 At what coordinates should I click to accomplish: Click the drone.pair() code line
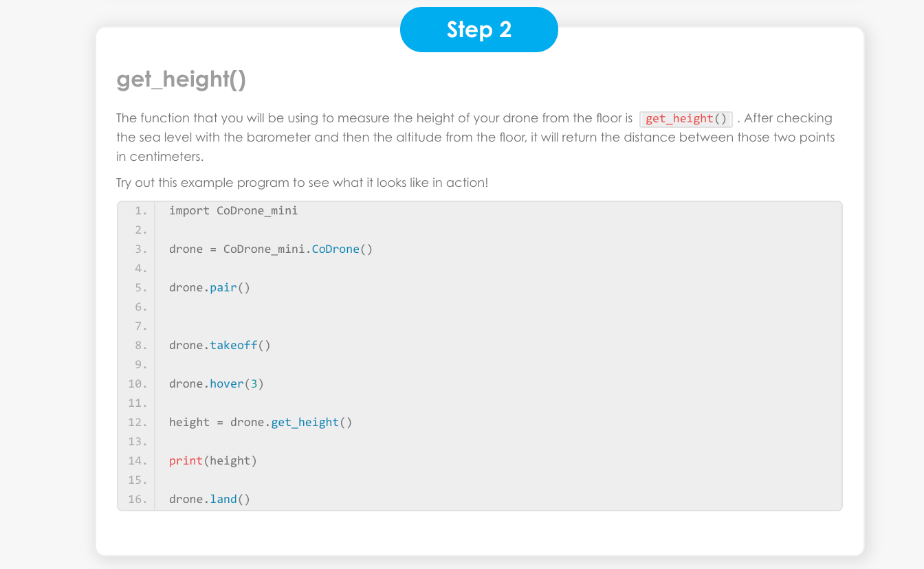coord(209,287)
